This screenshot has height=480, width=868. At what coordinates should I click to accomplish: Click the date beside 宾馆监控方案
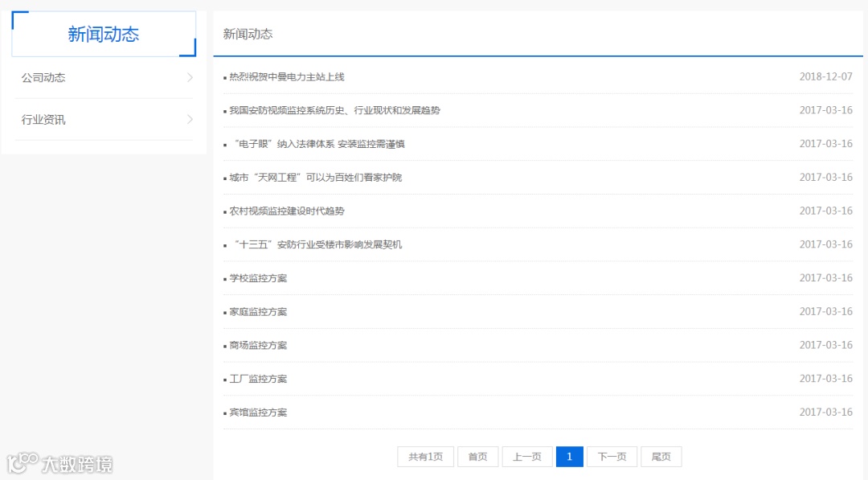point(826,412)
